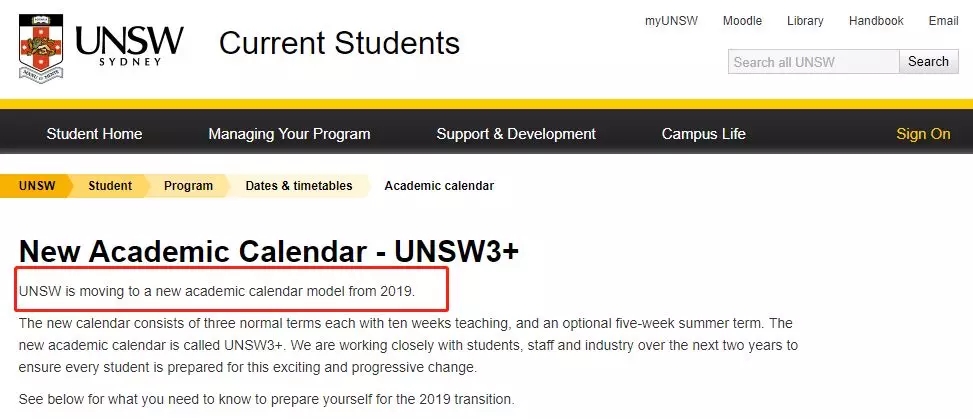Click the Sign On link
Viewport: 973px width, 419px height.
(x=923, y=134)
